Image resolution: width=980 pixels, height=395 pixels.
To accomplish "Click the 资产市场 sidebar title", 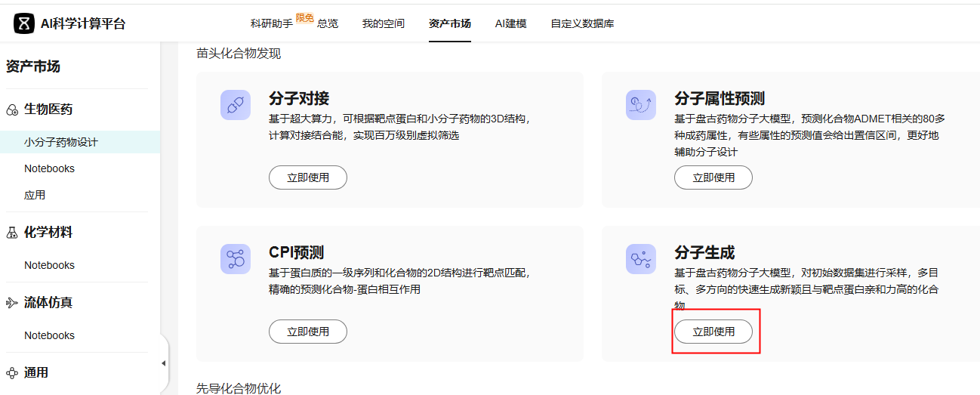I will [x=32, y=66].
